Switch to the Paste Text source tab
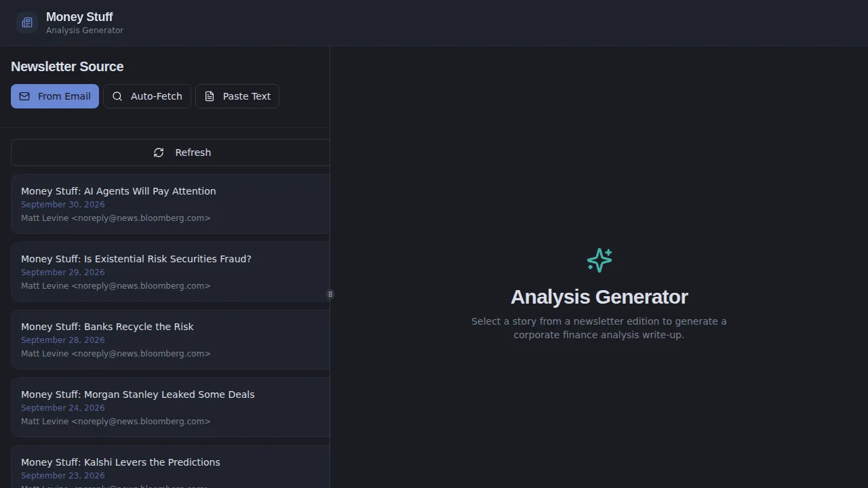The height and width of the screenshot is (488, 868). point(237,96)
